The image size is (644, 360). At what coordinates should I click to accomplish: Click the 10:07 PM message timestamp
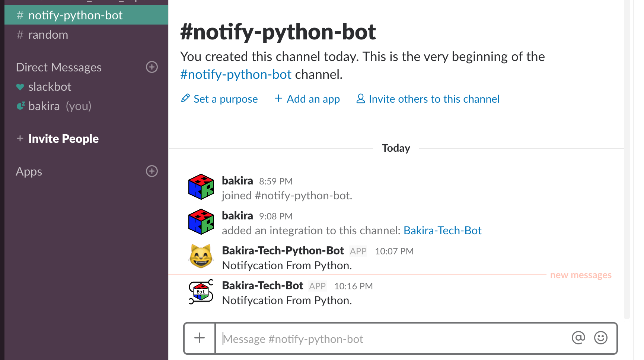coord(394,251)
